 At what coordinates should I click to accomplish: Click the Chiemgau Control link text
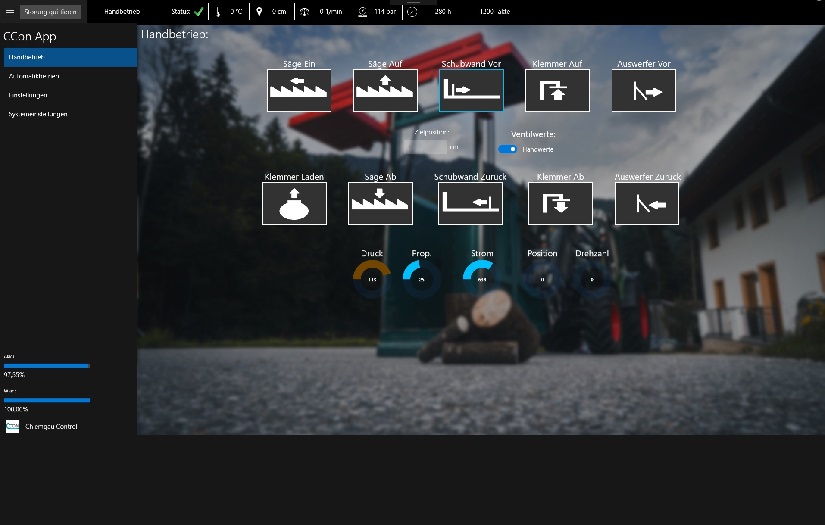pos(51,427)
